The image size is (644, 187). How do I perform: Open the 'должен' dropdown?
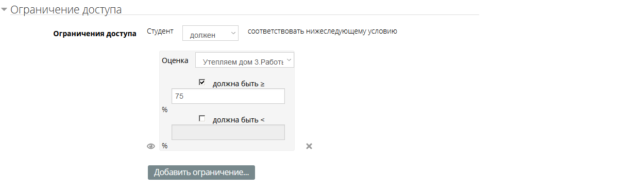click(x=211, y=33)
